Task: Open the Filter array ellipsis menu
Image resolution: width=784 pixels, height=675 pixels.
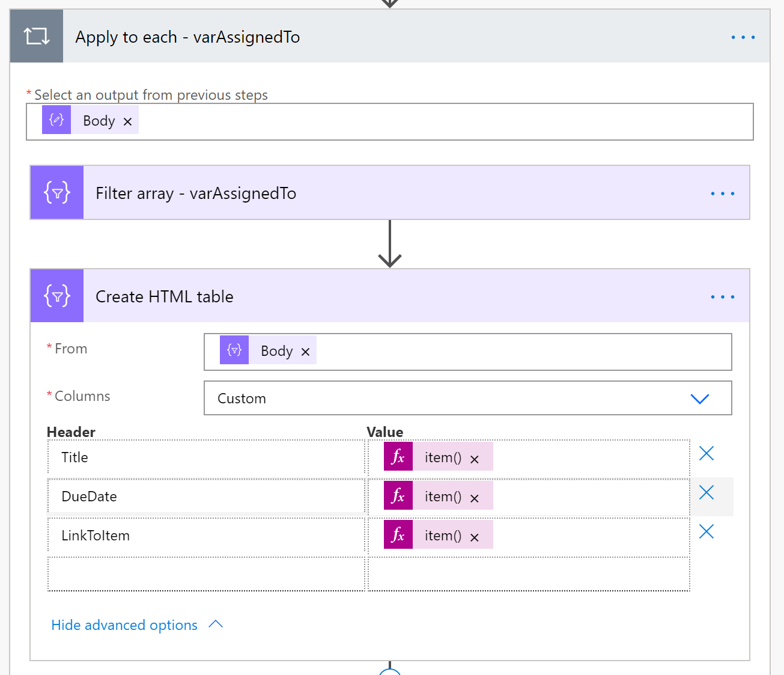Action: 722,193
